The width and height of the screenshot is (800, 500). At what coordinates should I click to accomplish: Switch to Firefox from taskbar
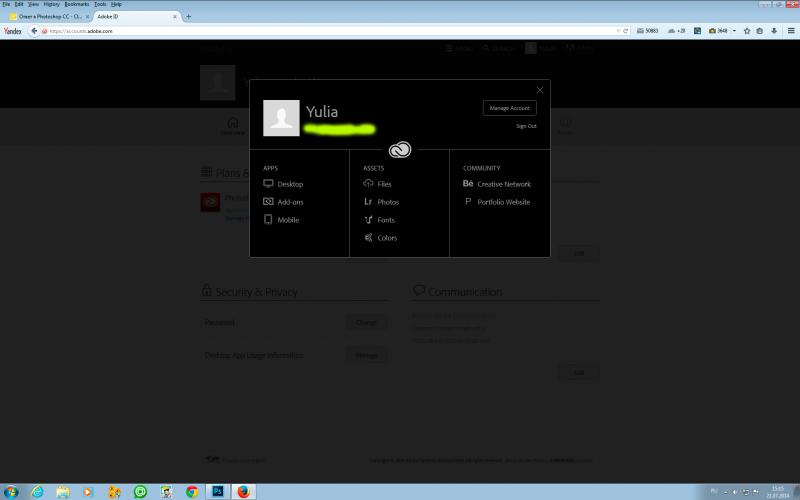pyautogui.click(x=244, y=492)
